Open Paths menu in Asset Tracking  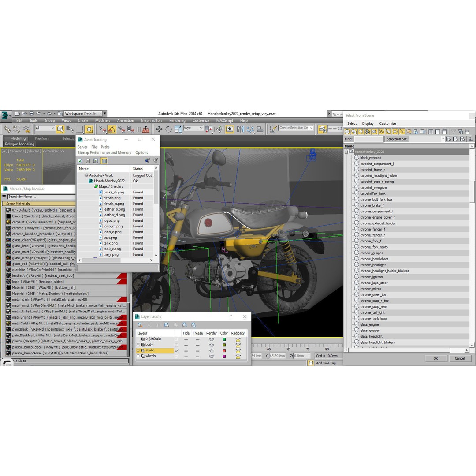point(105,147)
